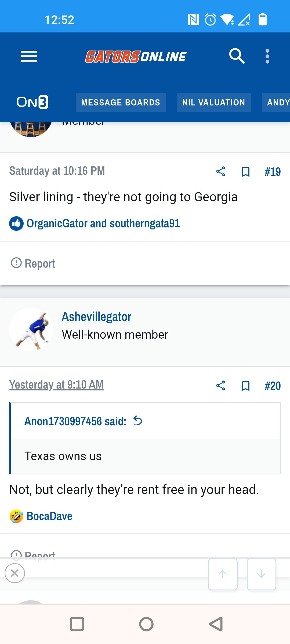Open the hamburger navigation menu
The height and width of the screenshot is (644, 290).
tap(29, 56)
